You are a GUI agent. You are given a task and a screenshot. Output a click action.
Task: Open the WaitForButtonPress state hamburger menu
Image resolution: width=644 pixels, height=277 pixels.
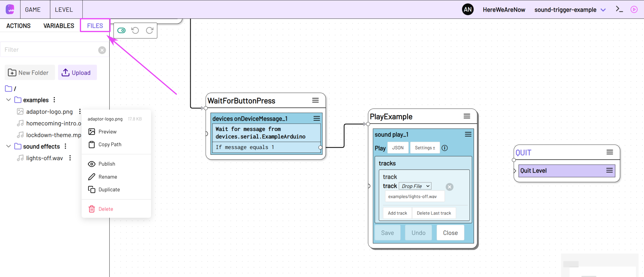(x=315, y=100)
